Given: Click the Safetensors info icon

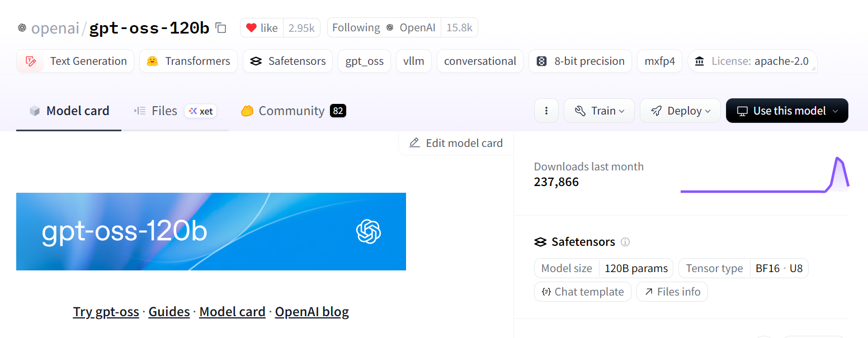Looking at the screenshot, I should [x=625, y=242].
